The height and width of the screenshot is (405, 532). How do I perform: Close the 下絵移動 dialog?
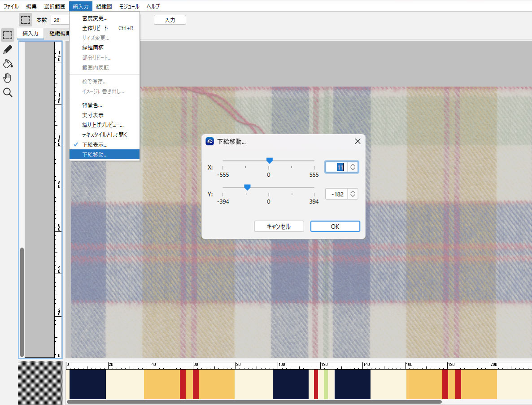358,141
